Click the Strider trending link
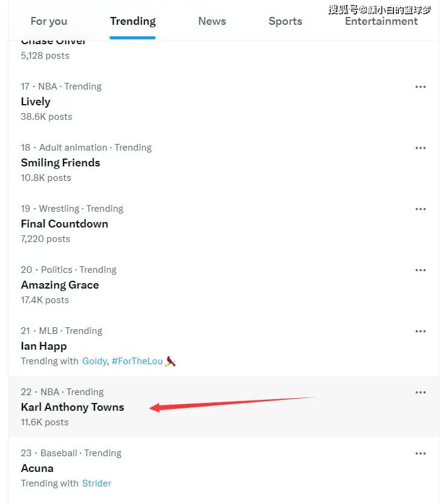Screen dimensions: 440x504 (x=96, y=483)
